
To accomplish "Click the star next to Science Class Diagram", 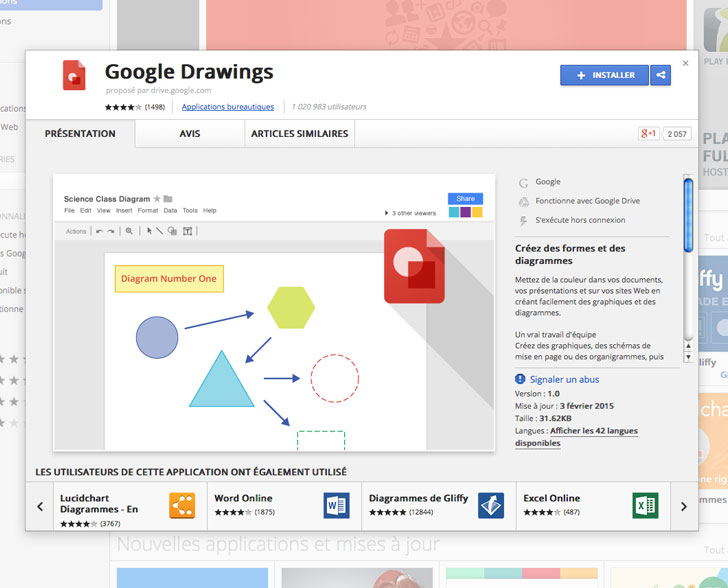I will 157,199.
